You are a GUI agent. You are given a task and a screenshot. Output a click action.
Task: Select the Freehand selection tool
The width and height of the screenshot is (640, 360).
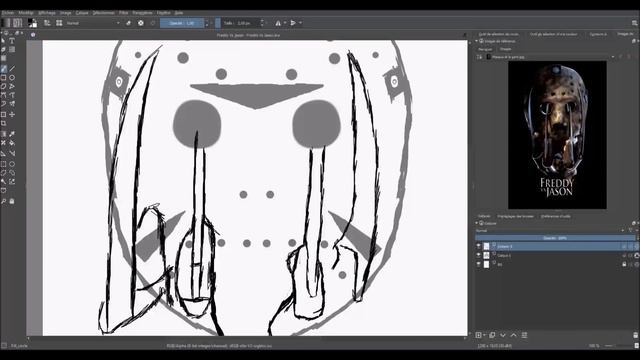12,173
